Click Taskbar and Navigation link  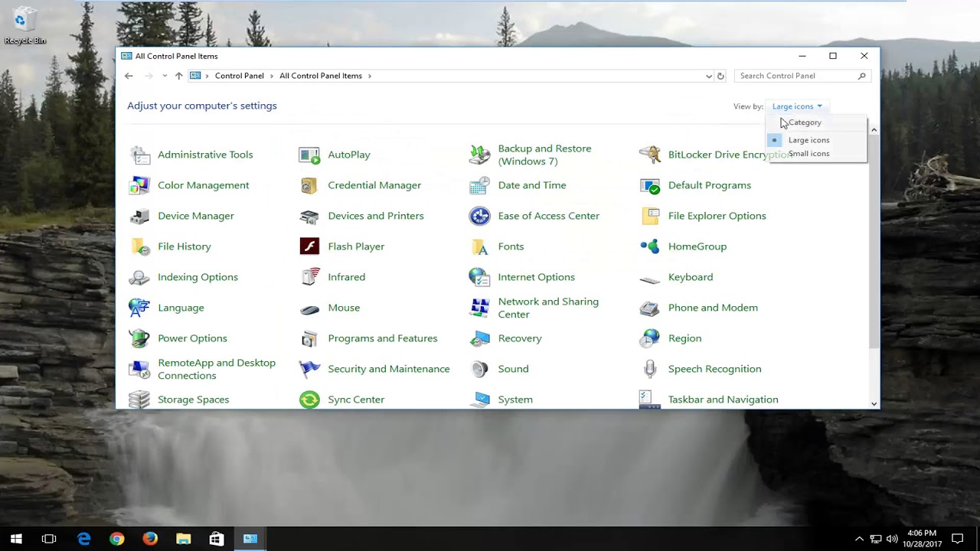723,399
